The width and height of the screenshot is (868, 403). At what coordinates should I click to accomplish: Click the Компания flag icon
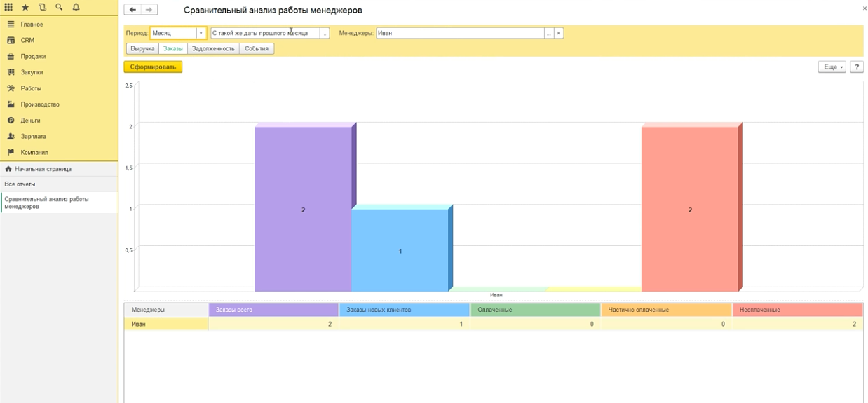coord(11,153)
